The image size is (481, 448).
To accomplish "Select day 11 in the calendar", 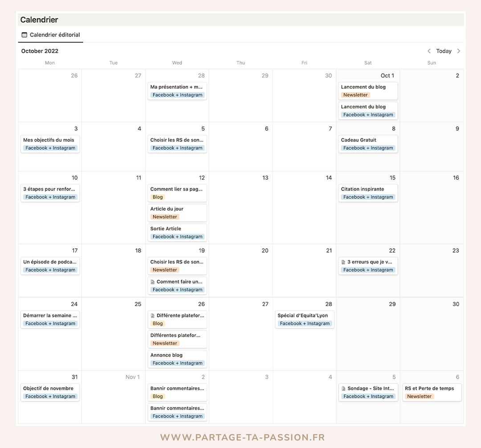I will click(114, 207).
